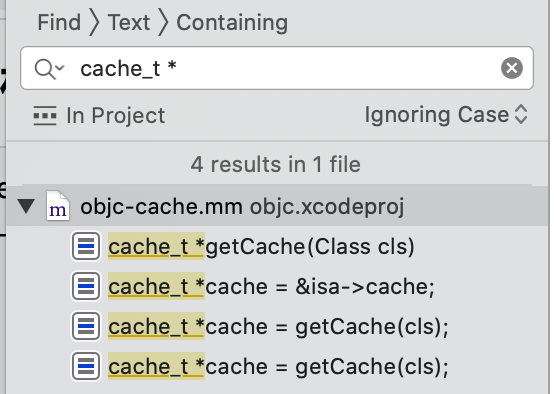Screen dimensions: 554x394
Task: Click the text-match icon beside the &isa->cache result
Action: tap(86, 286)
